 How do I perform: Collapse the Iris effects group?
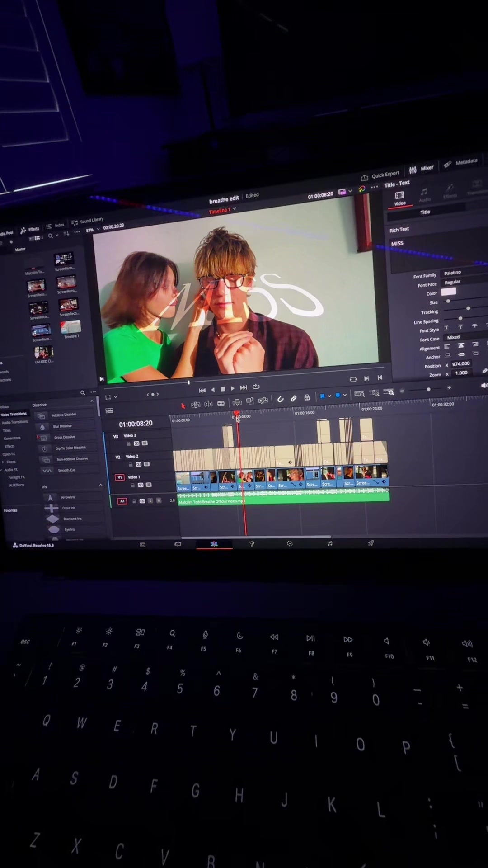click(100, 485)
